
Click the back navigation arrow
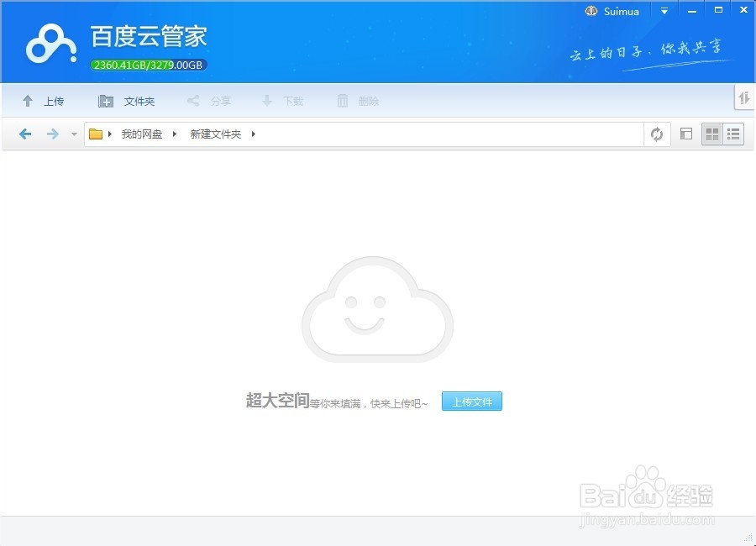[x=24, y=134]
